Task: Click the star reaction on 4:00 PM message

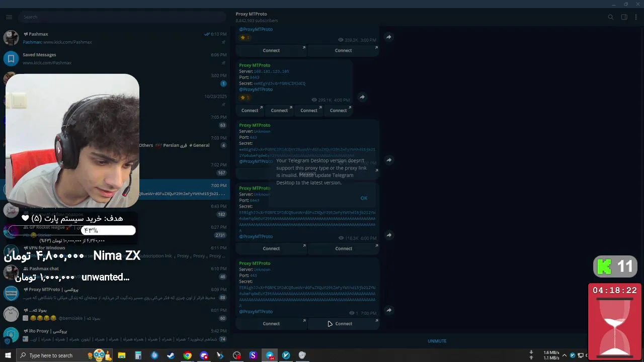Action: (x=245, y=98)
